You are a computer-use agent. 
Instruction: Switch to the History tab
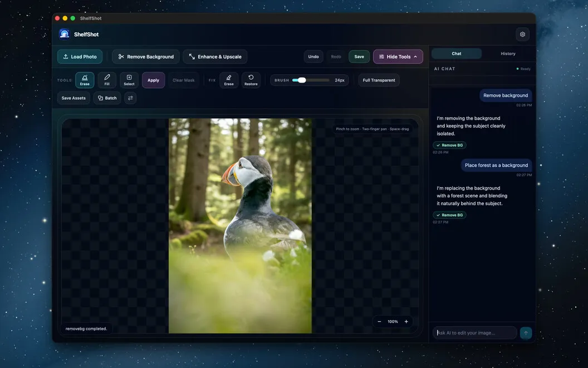[x=508, y=54]
